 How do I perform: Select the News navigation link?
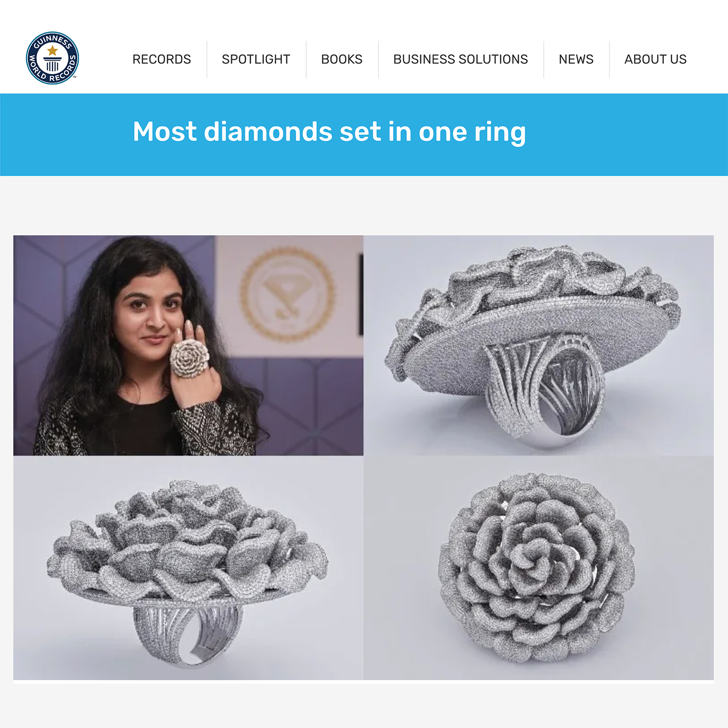pyautogui.click(x=576, y=59)
